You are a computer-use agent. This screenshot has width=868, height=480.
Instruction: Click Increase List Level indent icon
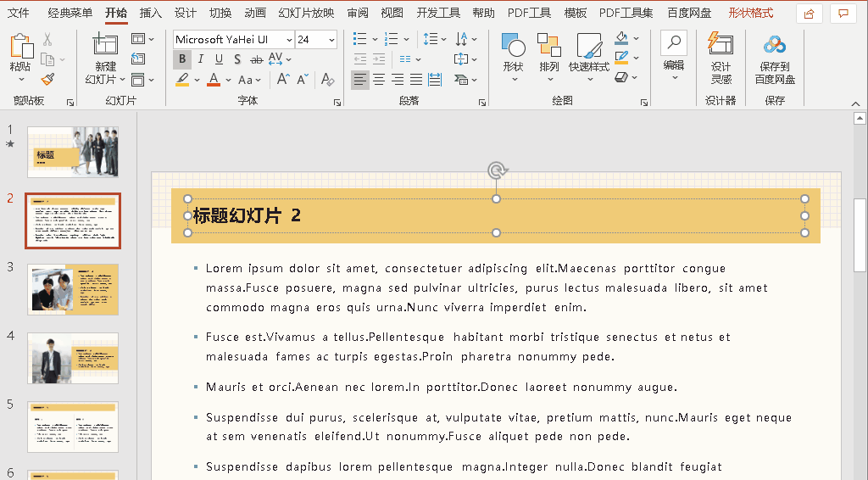tap(379, 59)
